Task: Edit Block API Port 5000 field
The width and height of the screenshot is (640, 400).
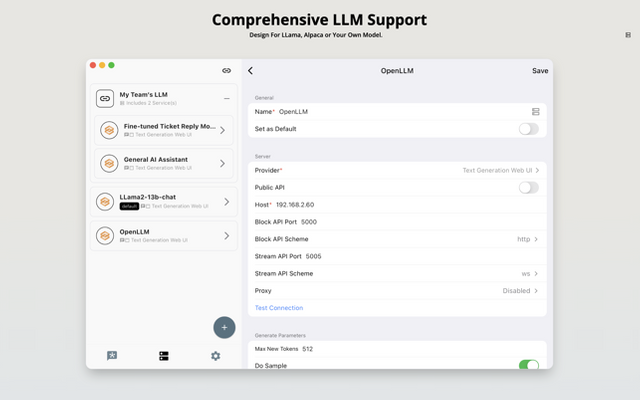Action: [x=397, y=222]
